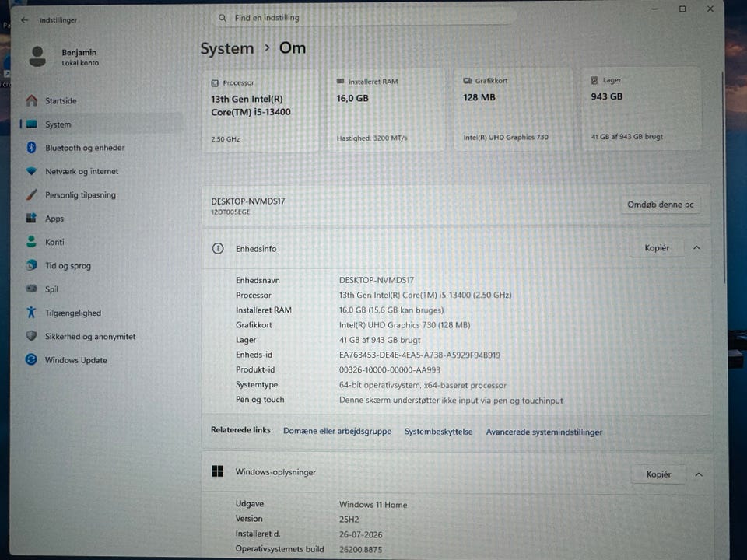Click the Startside home icon
The width and height of the screenshot is (747, 560).
click(x=31, y=100)
